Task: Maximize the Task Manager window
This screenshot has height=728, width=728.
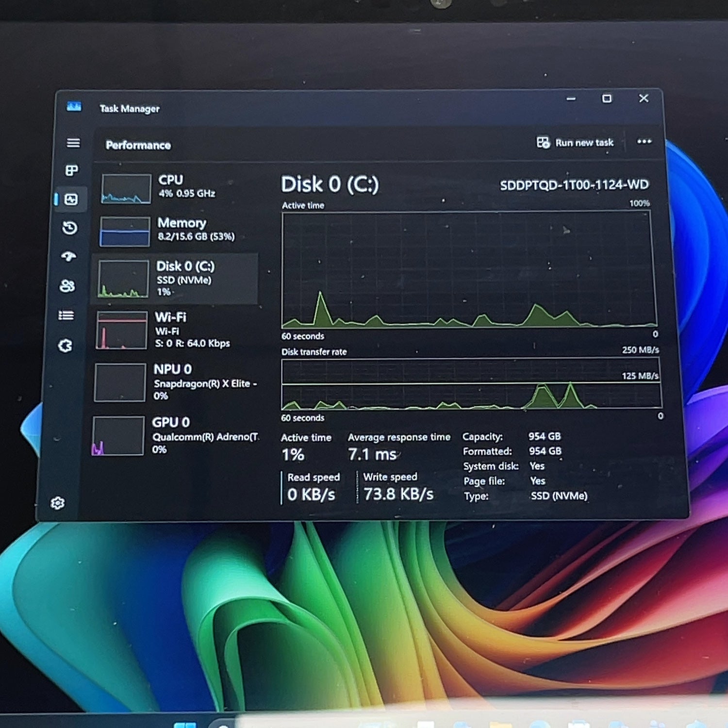Action: tap(607, 99)
